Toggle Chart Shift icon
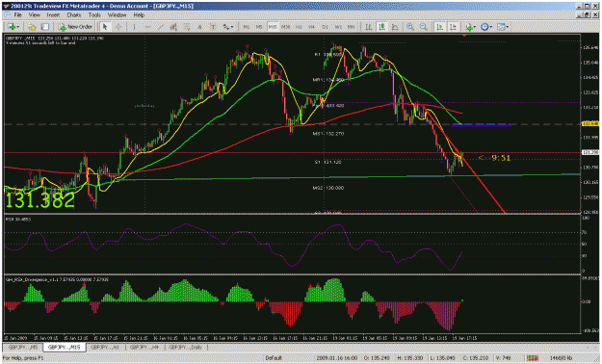The height and width of the screenshot is (364, 602). (x=453, y=27)
